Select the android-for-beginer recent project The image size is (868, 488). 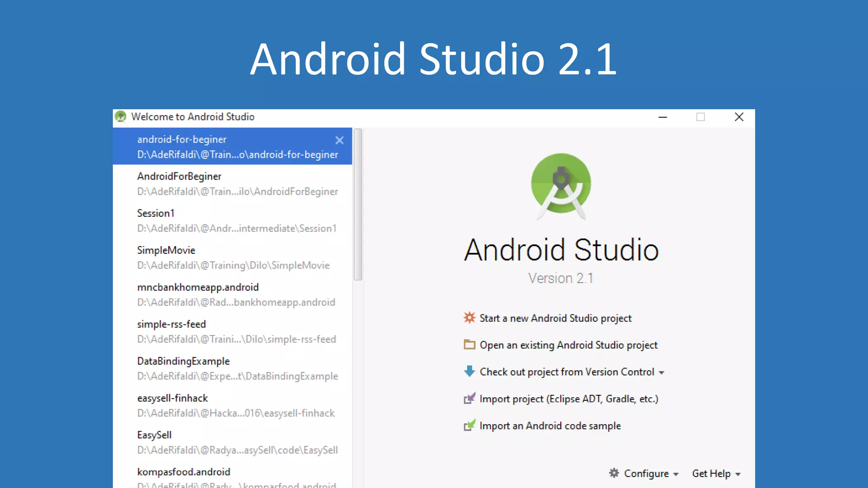[x=232, y=146]
